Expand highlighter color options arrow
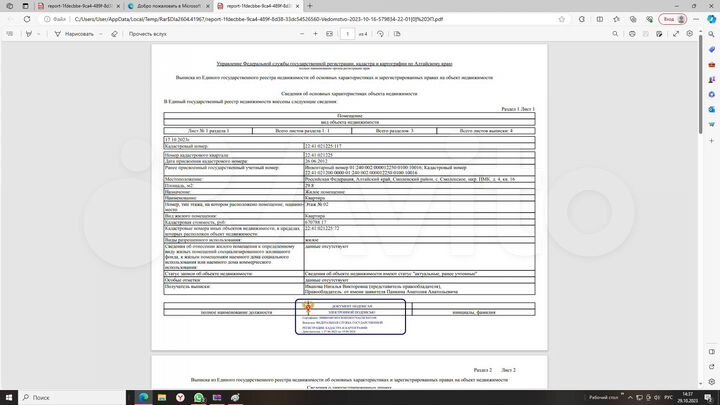This screenshot has width=720, height=405. pyautogui.click(x=39, y=34)
